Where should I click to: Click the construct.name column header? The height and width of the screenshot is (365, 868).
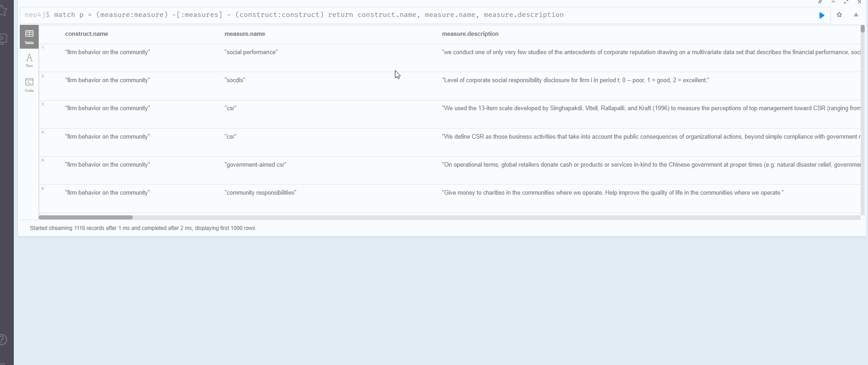click(x=87, y=34)
